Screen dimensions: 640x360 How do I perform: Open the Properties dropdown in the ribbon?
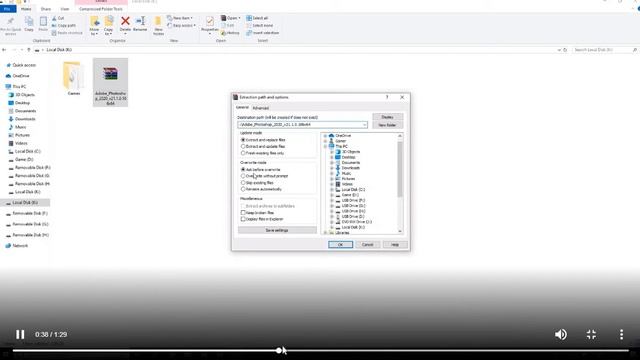click(209, 25)
